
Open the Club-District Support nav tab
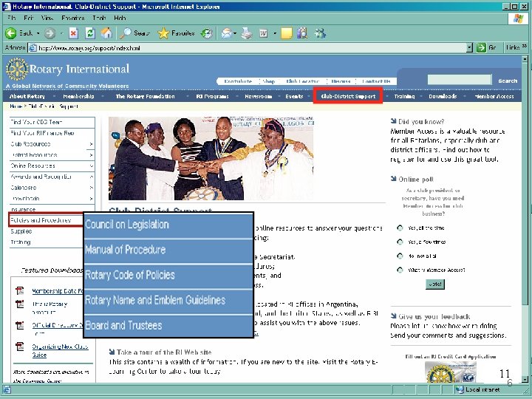tap(348, 96)
